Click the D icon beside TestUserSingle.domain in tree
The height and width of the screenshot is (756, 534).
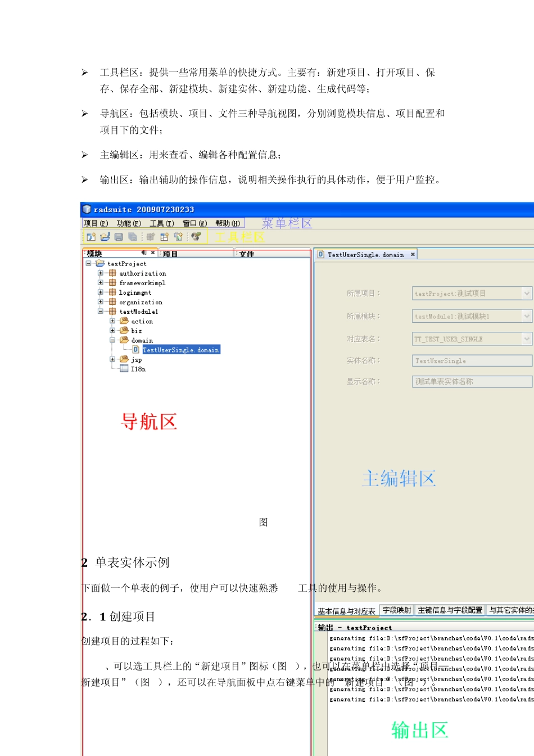point(136,349)
